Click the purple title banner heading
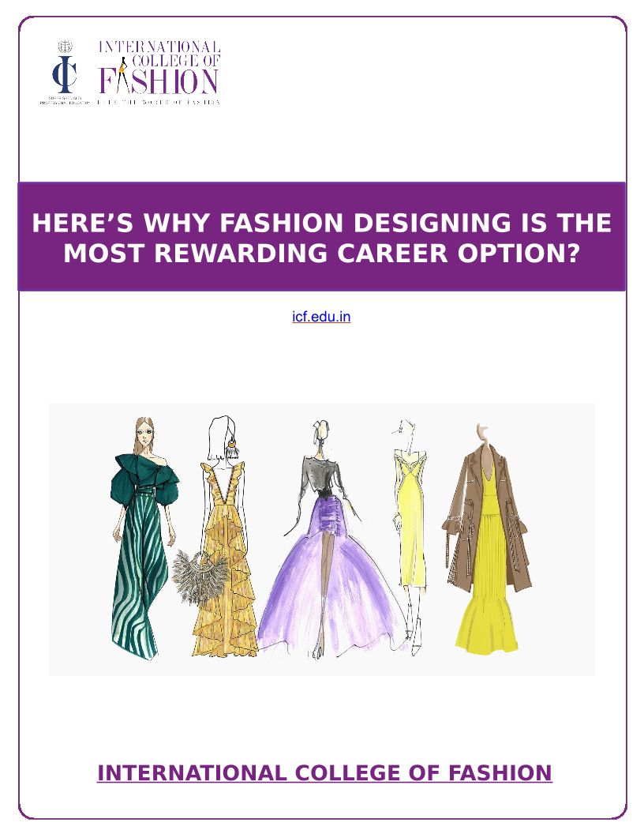Screen dimensions: 644x834 point(321,237)
